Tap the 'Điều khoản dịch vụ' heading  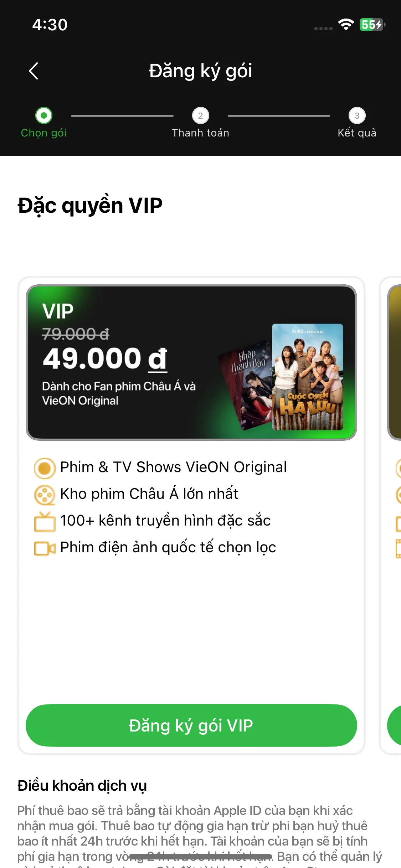[82, 786]
